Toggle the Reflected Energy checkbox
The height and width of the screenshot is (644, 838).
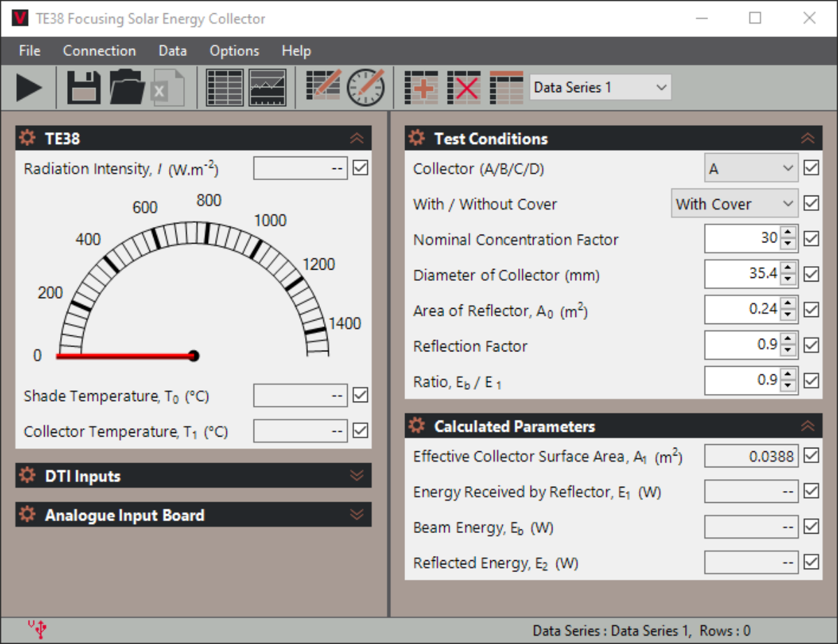click(x=811, y=562)
